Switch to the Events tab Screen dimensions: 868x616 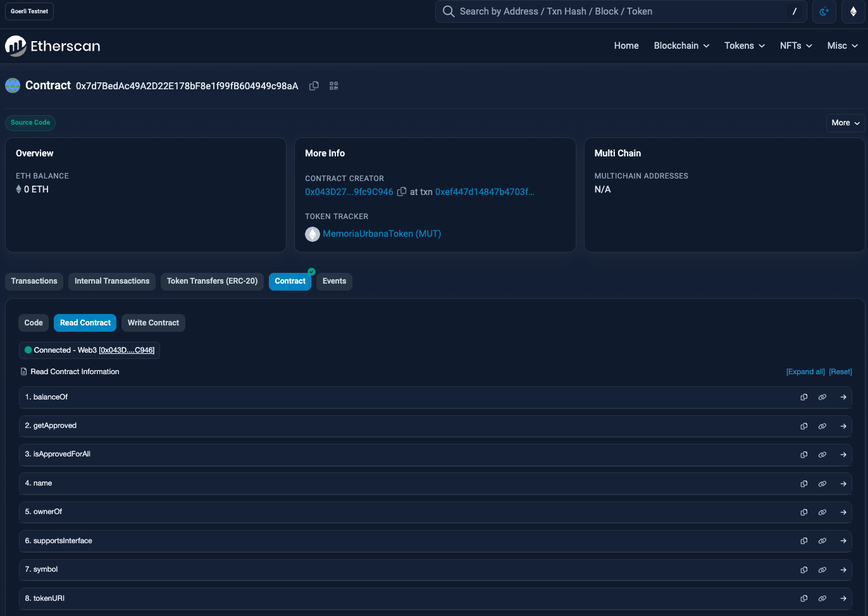tap(334, 281)
